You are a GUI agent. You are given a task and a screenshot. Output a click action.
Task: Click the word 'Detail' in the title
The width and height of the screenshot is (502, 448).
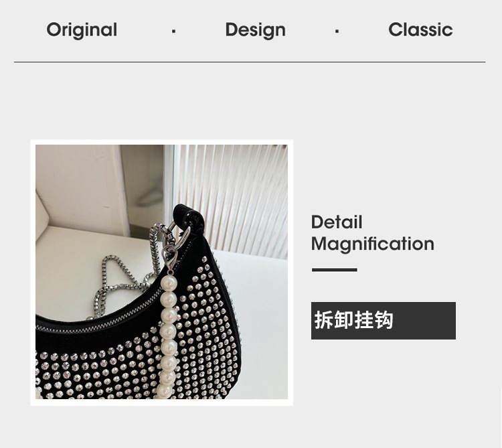tap(337, 222)
